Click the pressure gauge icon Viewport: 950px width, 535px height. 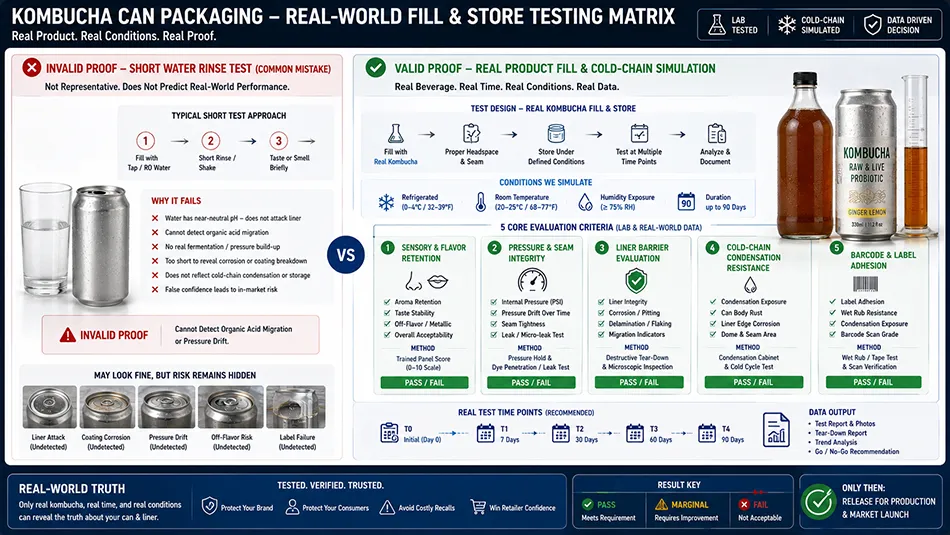tap(533, 282)
